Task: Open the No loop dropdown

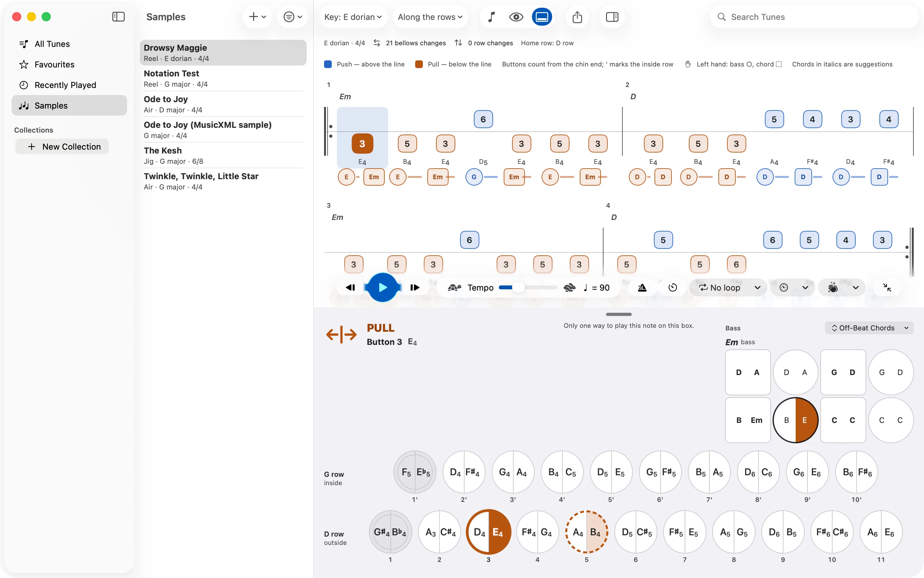Action: click(729, 287)
